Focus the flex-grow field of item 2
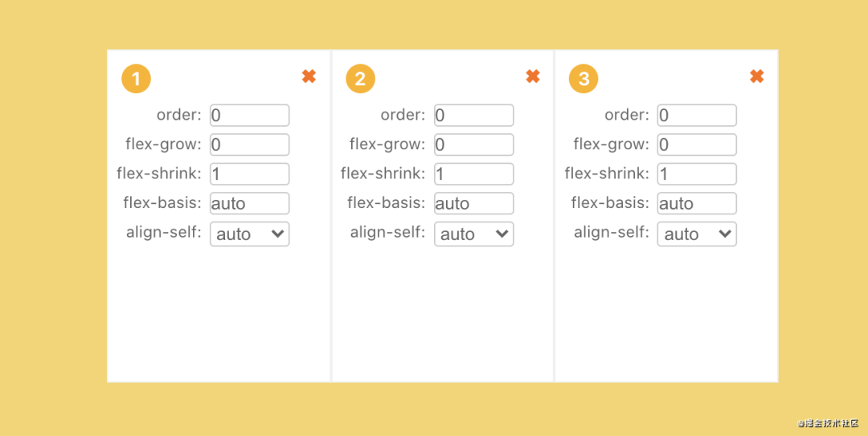 coord(474,145)
